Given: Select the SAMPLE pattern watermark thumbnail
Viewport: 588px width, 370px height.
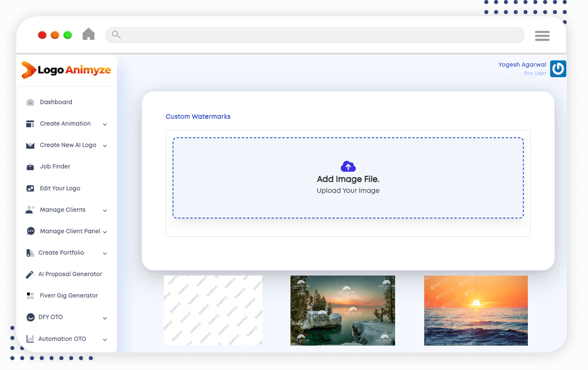Looking at the screenshot, I should [x=213, y=310].
